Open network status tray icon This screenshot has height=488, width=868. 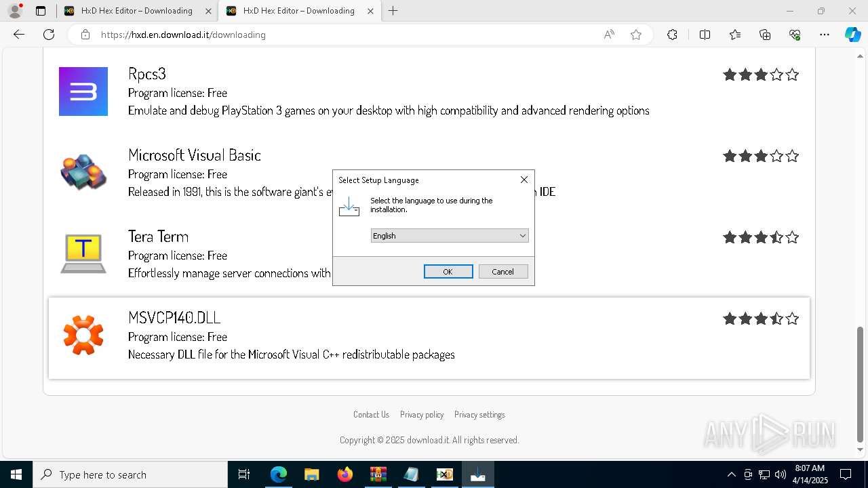point(764,474)
